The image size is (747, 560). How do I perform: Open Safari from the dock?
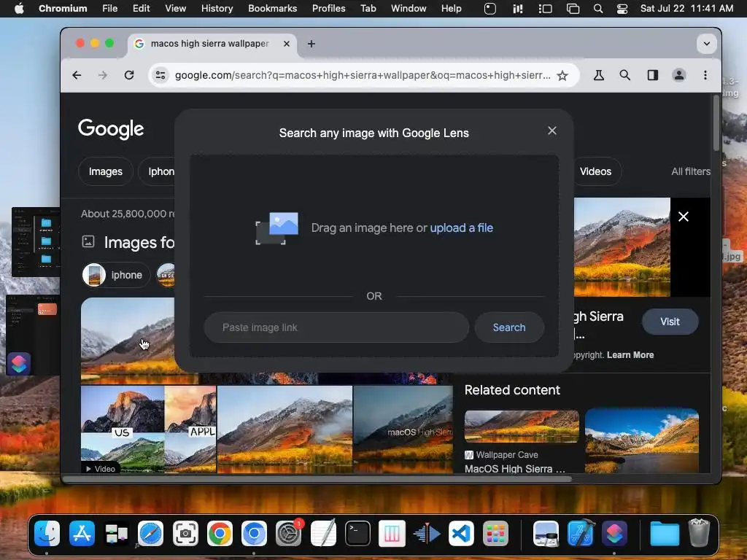[x=150, y=533]
